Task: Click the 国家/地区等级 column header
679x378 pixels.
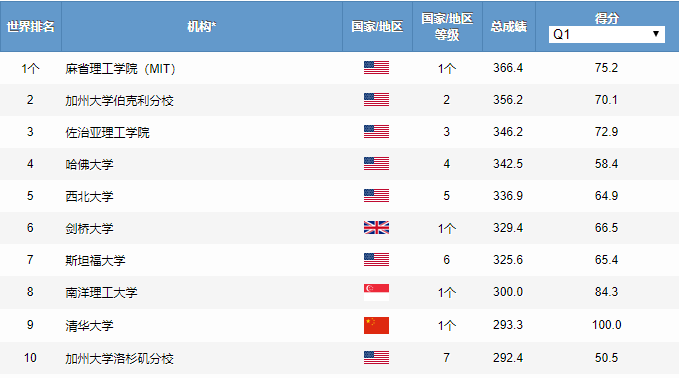Action: 447,27
